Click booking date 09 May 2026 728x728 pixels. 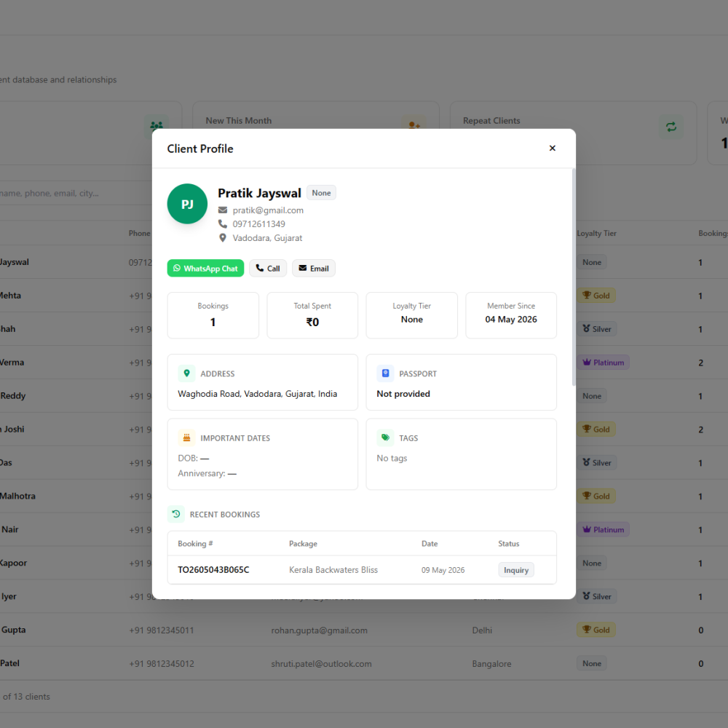pos(443,570)
